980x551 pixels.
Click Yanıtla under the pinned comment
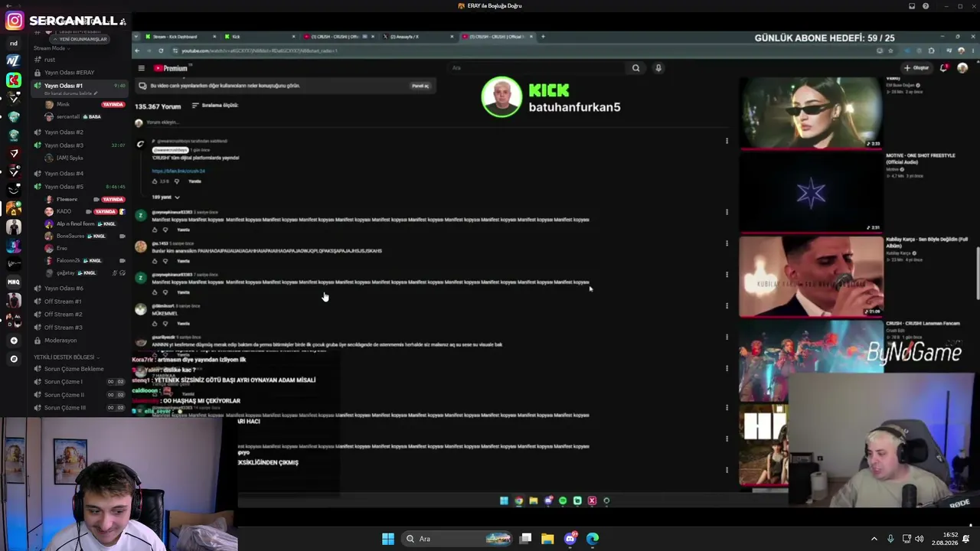(195, 181)
